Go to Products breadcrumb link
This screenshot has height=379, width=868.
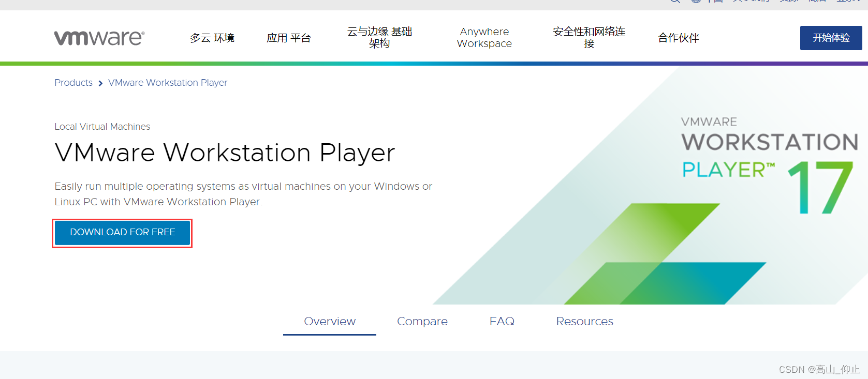point(73,83)
